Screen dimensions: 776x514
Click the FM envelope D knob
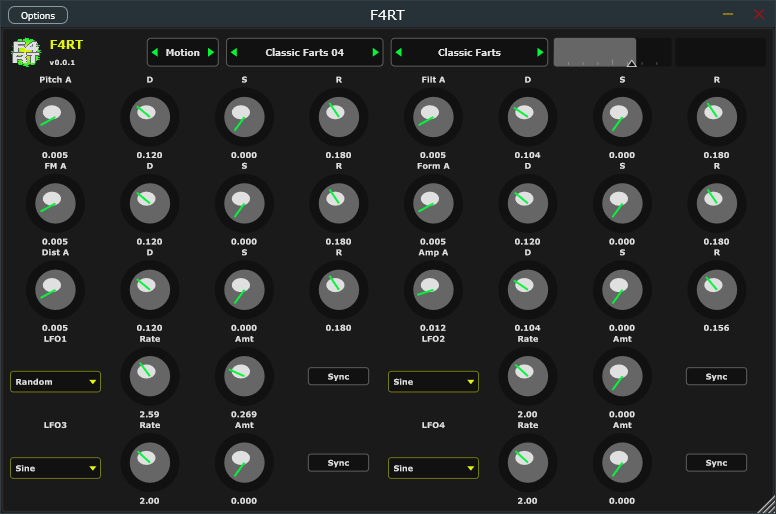149,204
